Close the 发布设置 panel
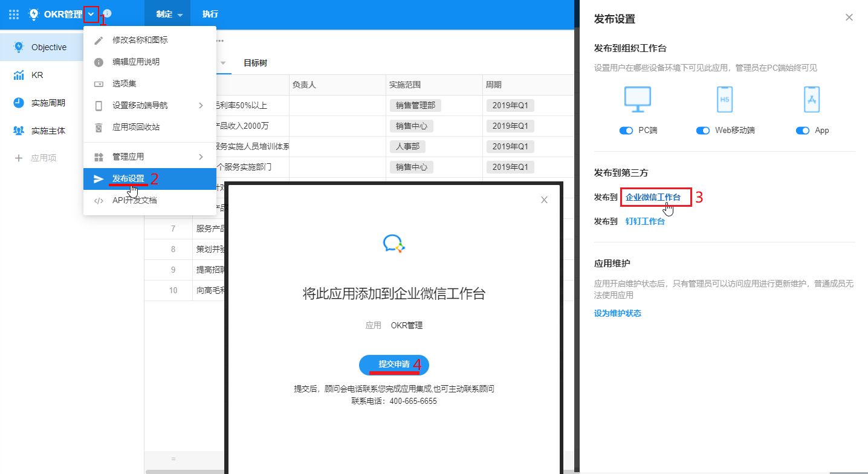This screenshot has width=868, height=474. tap(849, 18)
